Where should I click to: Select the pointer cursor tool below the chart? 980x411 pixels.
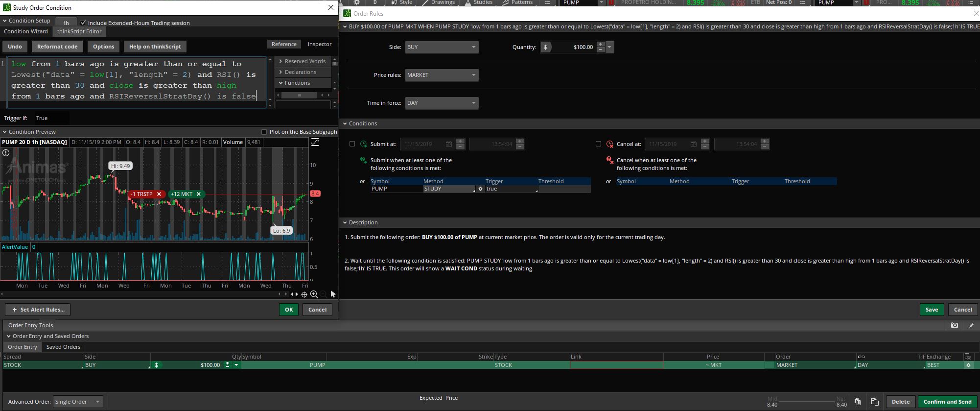click(x=333, y=294)
